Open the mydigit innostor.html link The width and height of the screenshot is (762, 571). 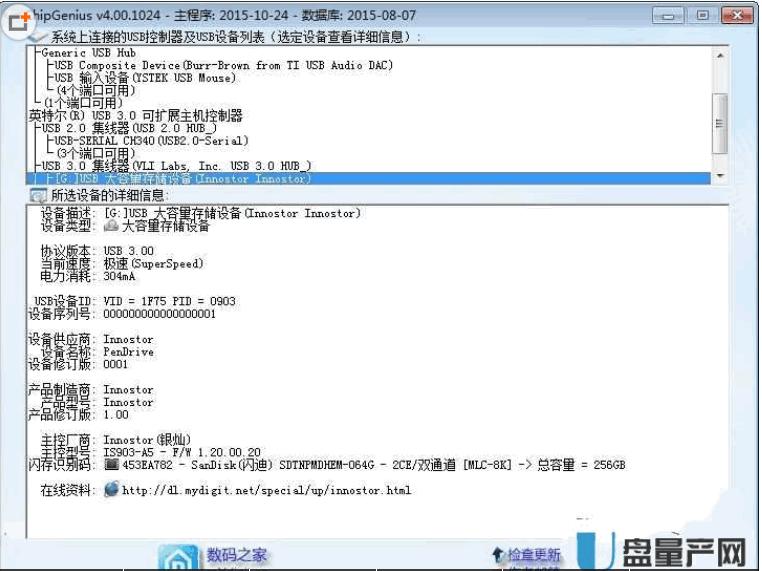[x=266, y=491]
